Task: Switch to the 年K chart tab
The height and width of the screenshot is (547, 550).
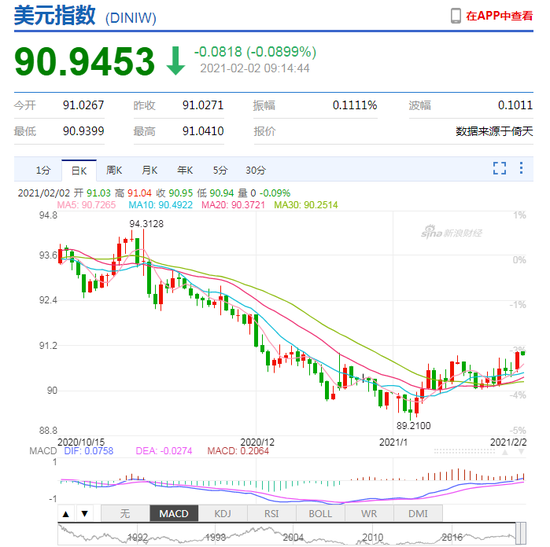Action: (x=185, y=171)
